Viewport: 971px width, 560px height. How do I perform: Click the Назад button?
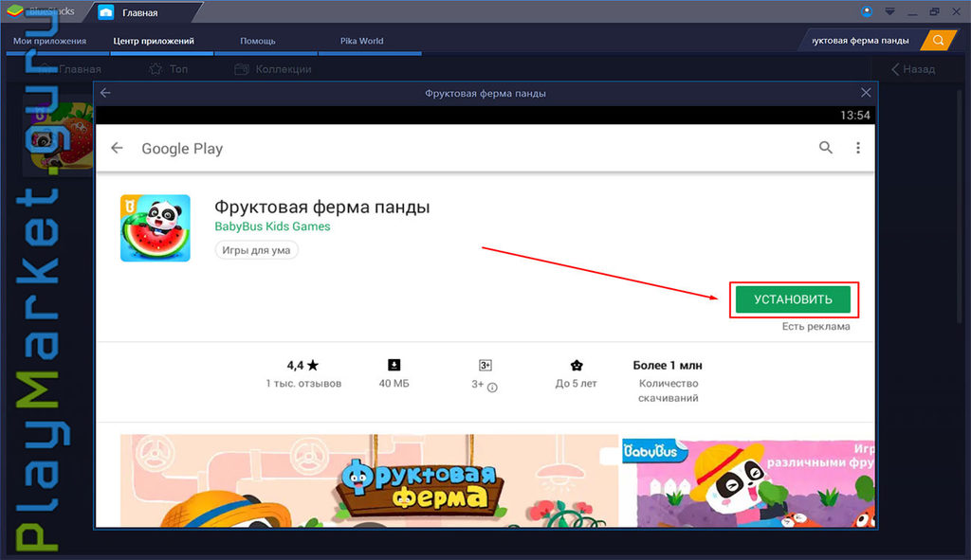click(913, 69)
